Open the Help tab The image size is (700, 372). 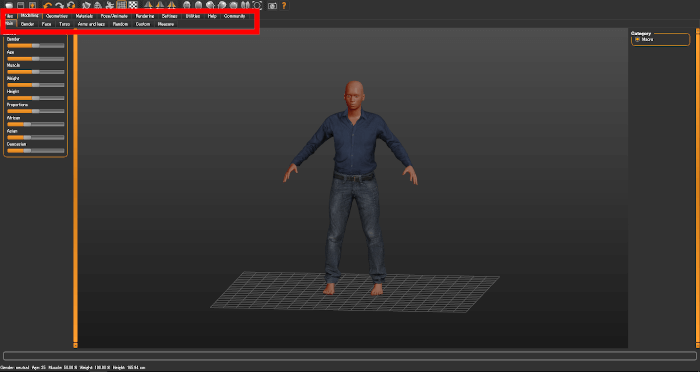212,16
